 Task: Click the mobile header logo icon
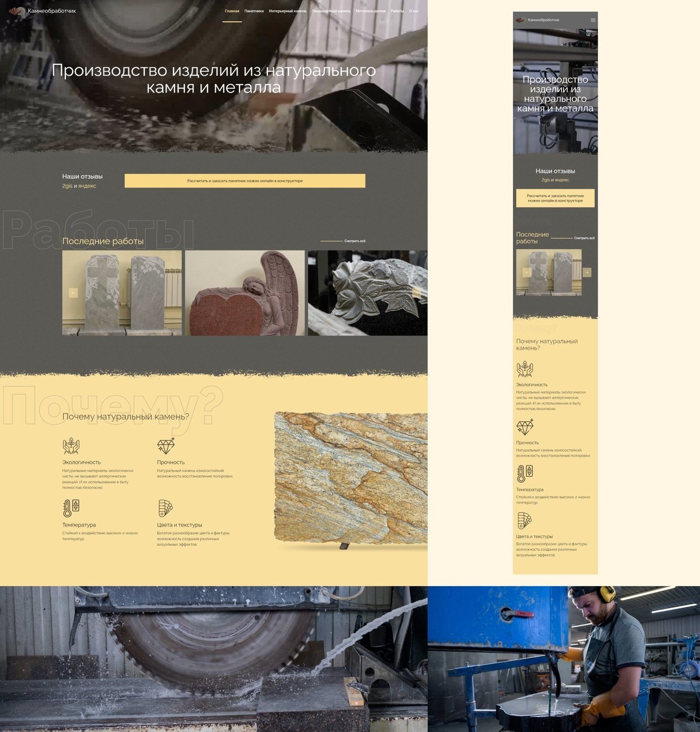(520, 20)
